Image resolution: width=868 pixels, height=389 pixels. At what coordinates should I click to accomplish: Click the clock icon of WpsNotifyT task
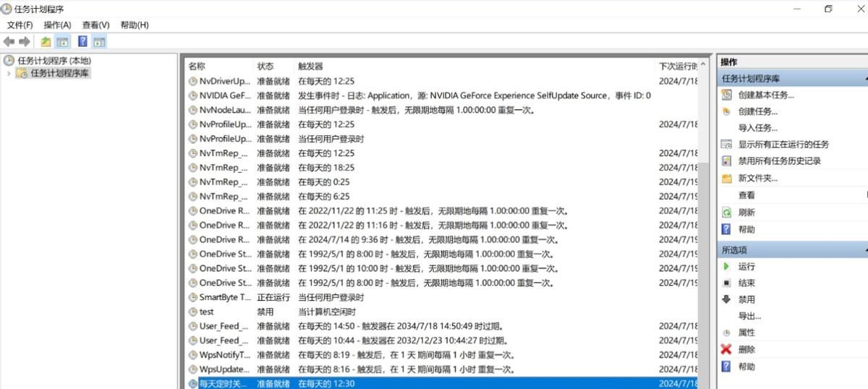(x=192, y=355)
